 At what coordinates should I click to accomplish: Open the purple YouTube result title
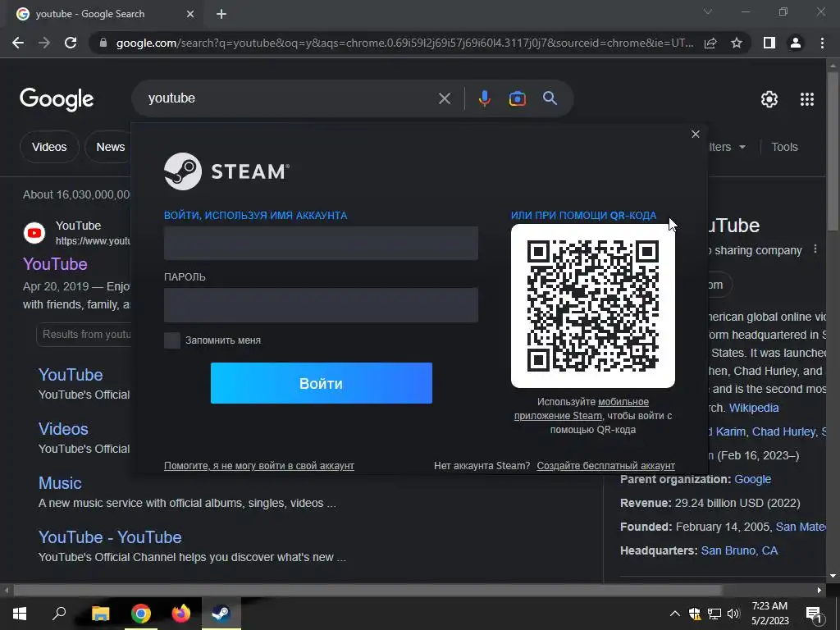click(x=55, y=264)
